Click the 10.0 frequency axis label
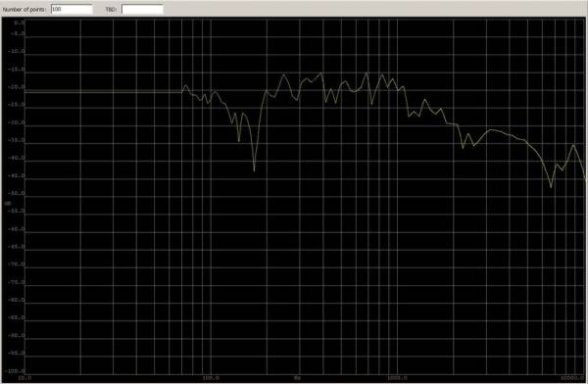This screenshot has width=588, height=384. click(x=25, y=378)
